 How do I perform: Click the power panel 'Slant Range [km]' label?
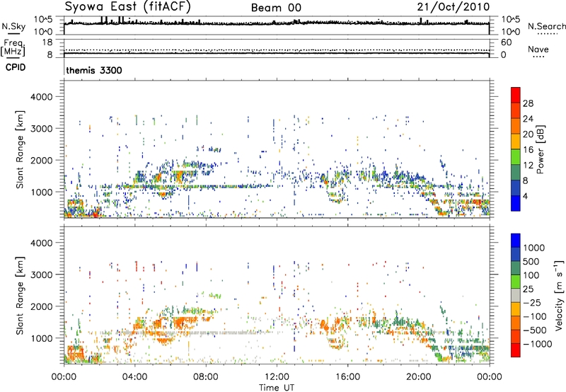pos(20,149)
